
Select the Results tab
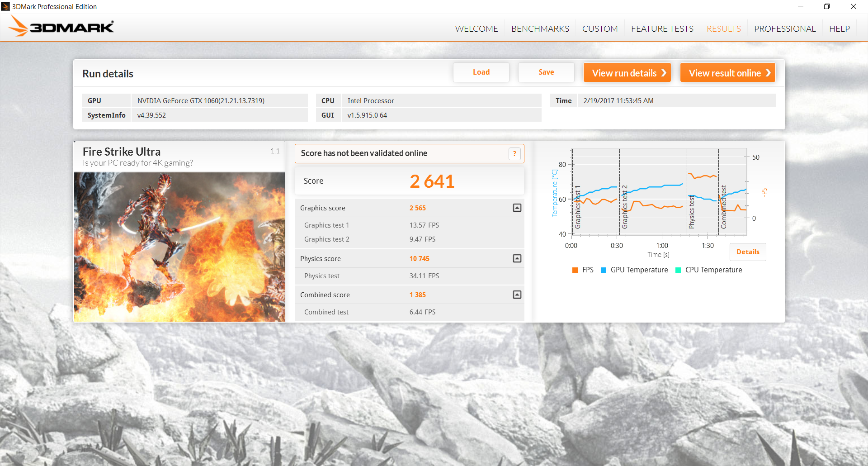coord(724,29)
